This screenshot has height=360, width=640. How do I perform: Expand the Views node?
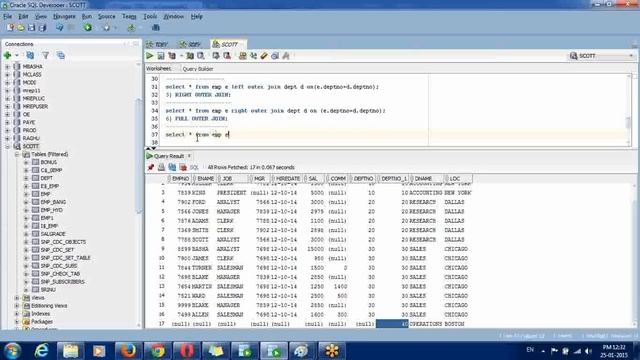(x=17, y=298)
